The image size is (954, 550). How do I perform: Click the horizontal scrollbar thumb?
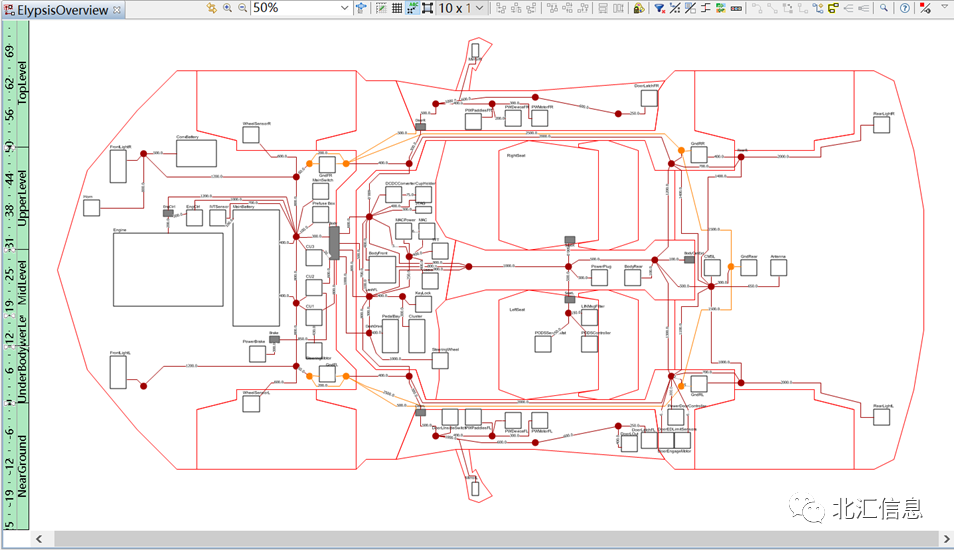tap(496, 539)
